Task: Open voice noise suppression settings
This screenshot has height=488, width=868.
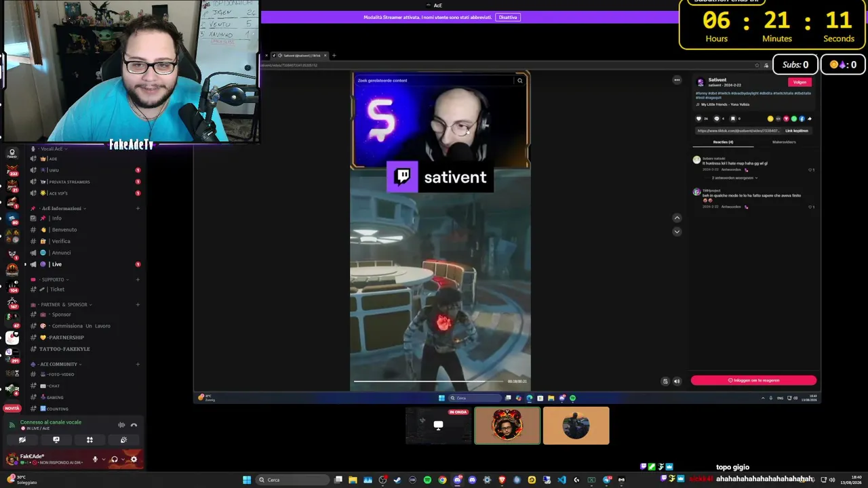Action: point(122,425)
